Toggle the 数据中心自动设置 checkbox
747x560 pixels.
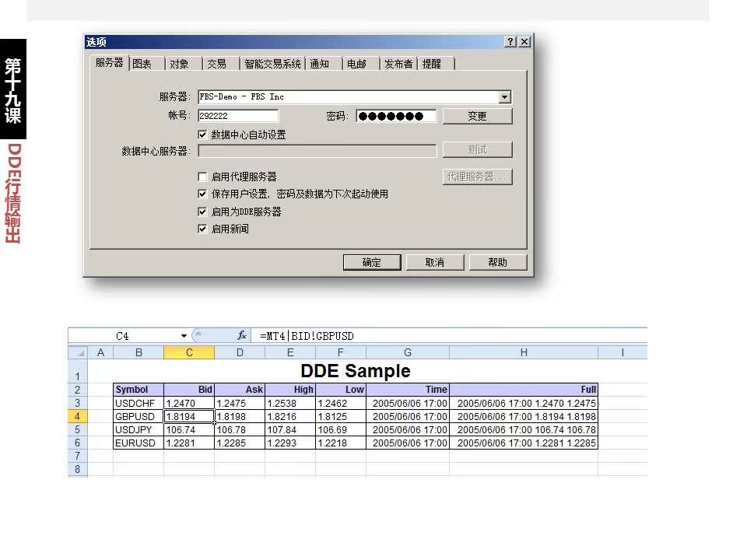click(x=203, y=135)
